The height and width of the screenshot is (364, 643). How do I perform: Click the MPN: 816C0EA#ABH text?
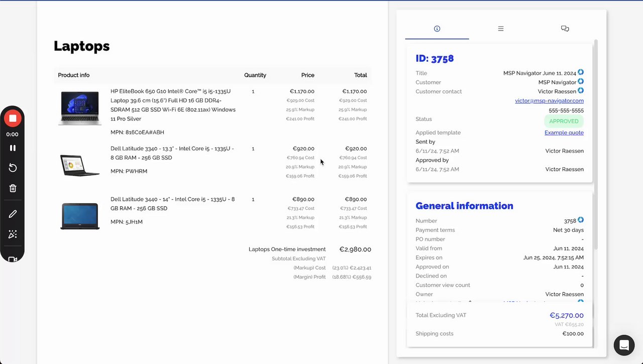coord(137,133)
